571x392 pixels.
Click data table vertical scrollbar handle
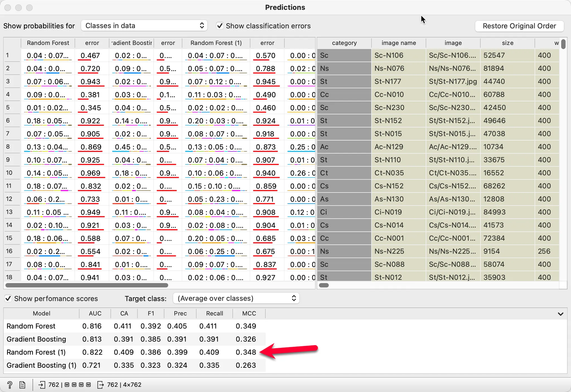coord(563,45)
